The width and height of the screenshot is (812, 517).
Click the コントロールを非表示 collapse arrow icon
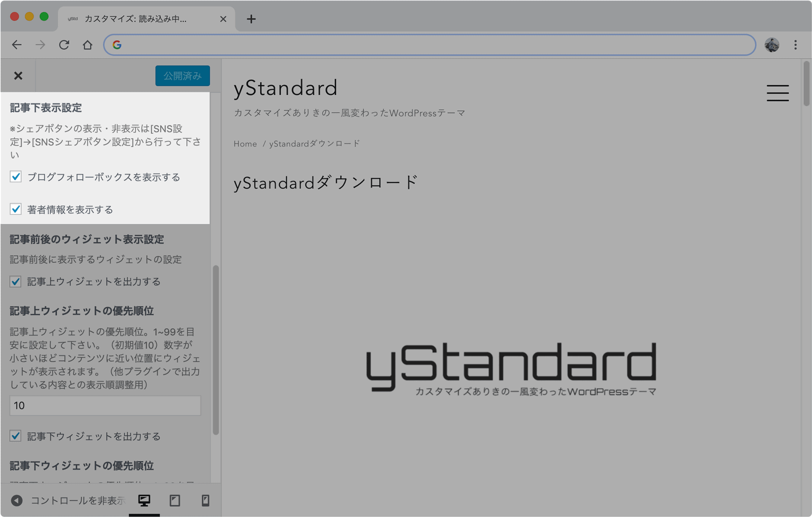(17, 500)
